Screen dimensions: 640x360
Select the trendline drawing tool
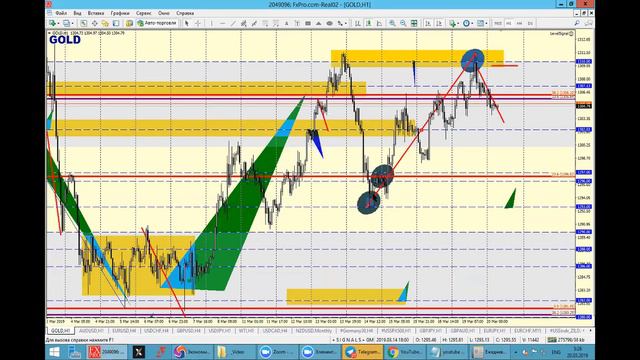(x=233, y=23)
